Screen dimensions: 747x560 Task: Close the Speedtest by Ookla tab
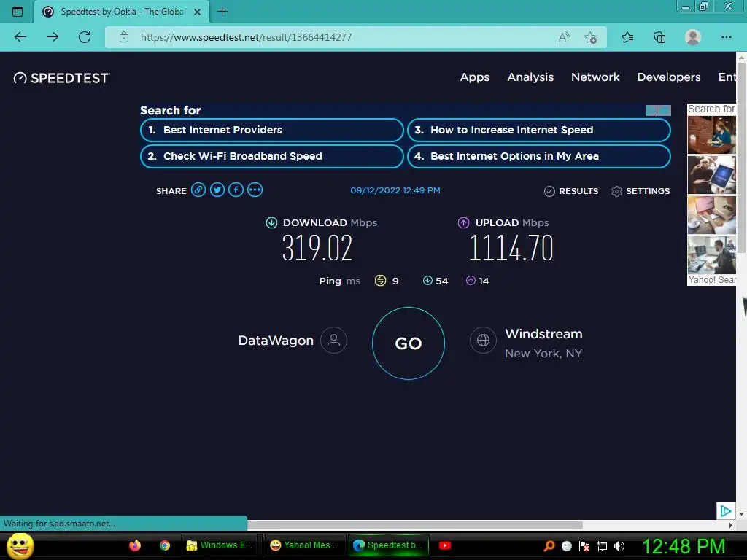point(197,12)
